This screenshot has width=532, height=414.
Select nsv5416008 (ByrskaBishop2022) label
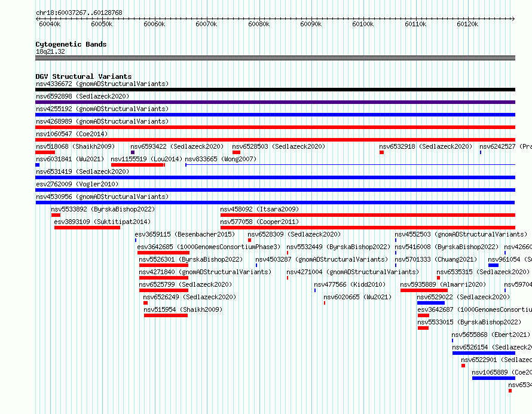coord(447,247)
